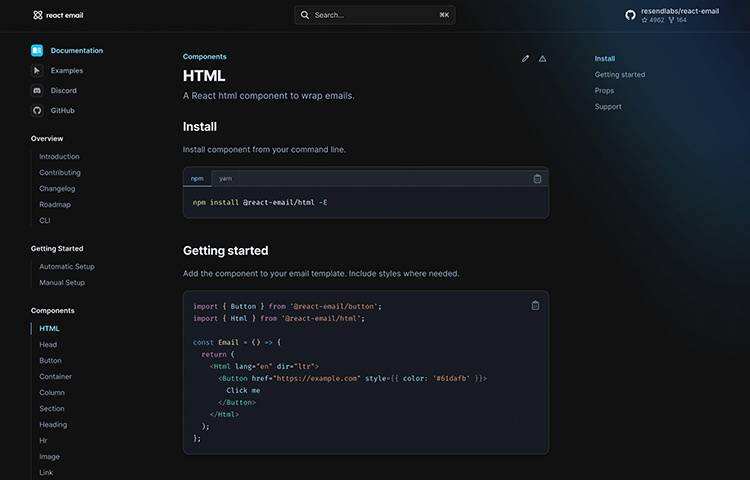Viewport: 750px width, 480px height.
Task: Click the Getting started section heading
Action: pos(225,251)
